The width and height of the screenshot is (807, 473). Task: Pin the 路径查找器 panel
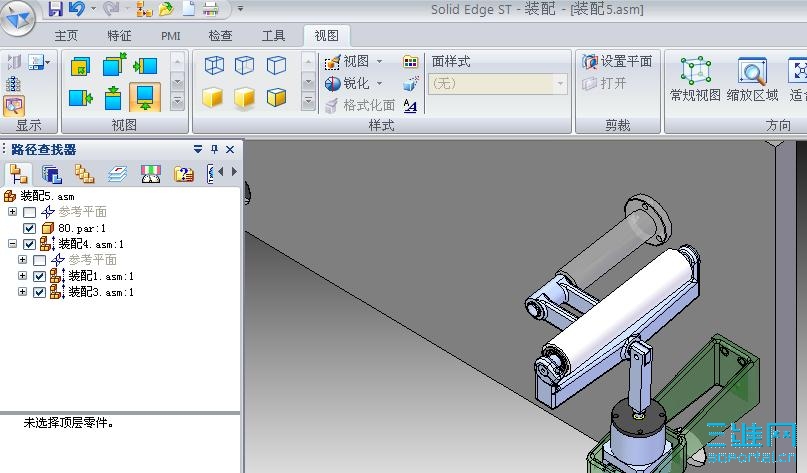215,149
